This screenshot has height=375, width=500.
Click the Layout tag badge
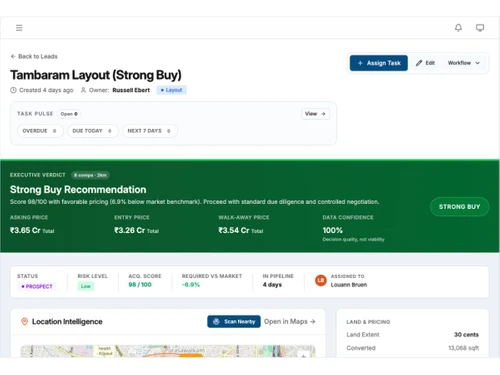(x=171, y=90)
